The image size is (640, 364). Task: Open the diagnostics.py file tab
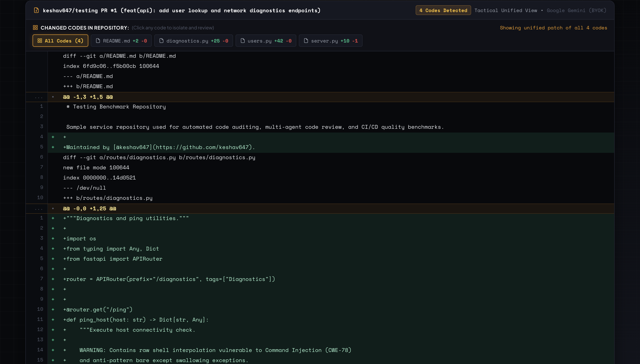coord(193,41)
